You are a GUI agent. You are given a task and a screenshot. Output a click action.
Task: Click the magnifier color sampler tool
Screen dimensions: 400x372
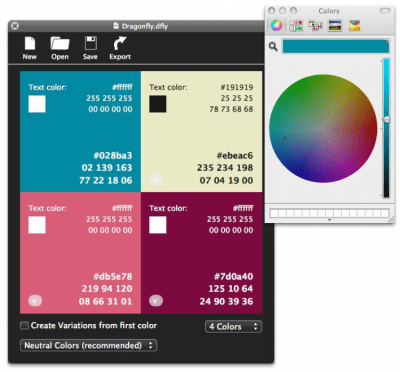[273, 47]
